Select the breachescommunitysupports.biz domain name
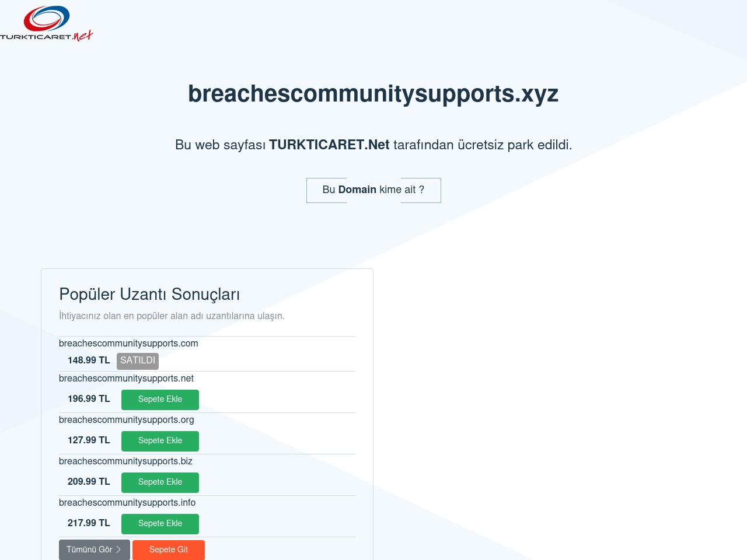This screenshot has height=560, width=747. (125, 461)
